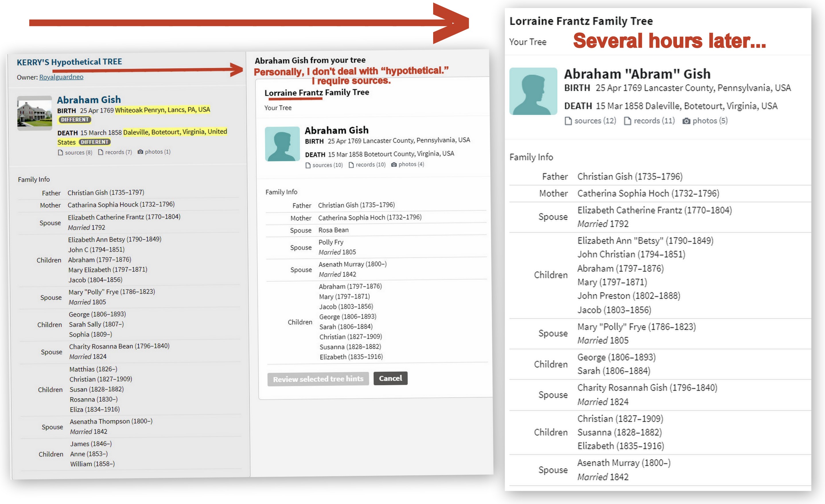The width and height of the screenshot is (825, 504).
Task: Click photos (5) camera icon in right panel
Action: coord(686,121)
